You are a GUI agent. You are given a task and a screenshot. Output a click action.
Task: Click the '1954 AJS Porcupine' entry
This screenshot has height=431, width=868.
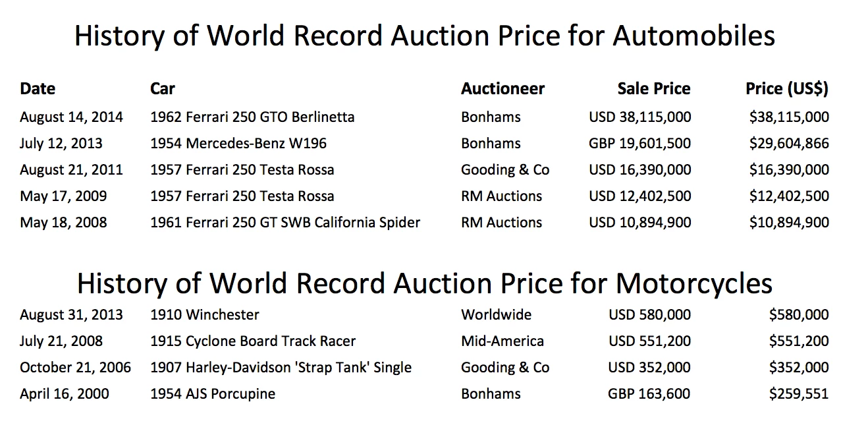tap(213, 394)
